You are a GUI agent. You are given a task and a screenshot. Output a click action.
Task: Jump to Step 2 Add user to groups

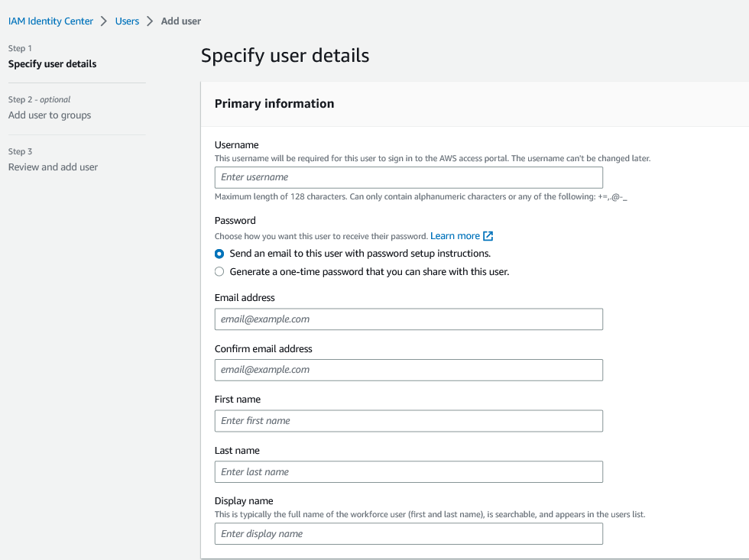click(x=50, y=115)
